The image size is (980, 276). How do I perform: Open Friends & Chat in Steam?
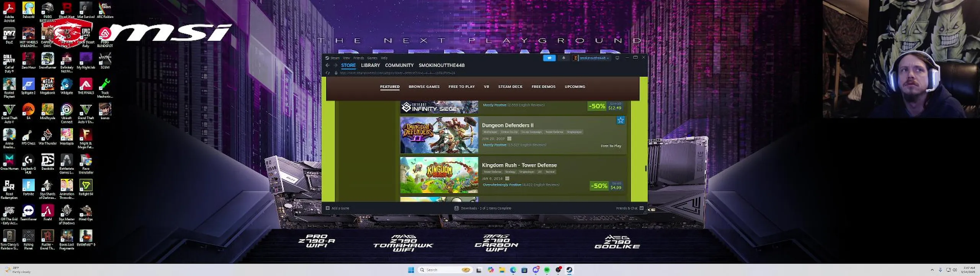click(x=630, y=208)
